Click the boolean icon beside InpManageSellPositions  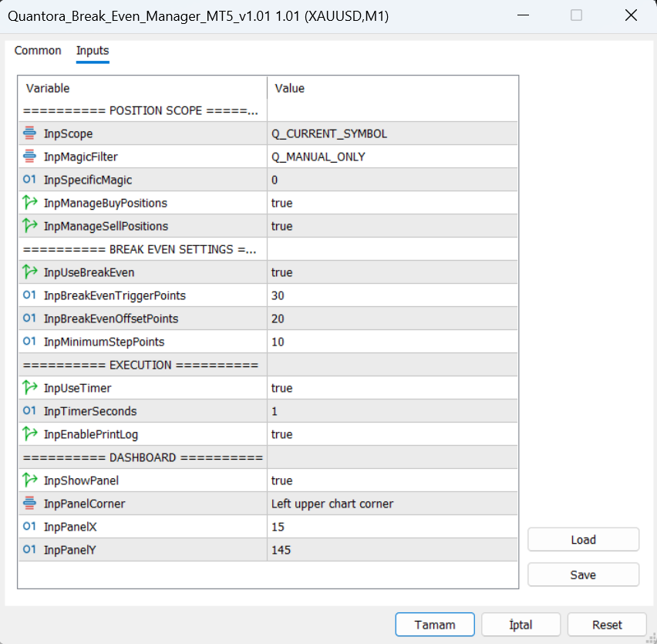coord(30,226)
